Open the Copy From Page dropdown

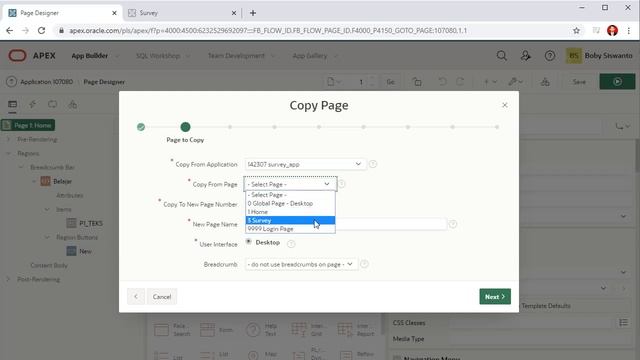[x=290, y=184]
